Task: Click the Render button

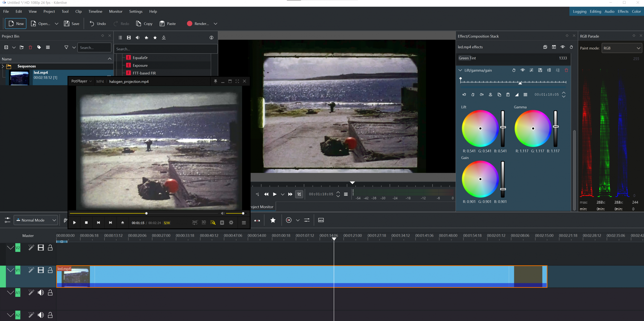Action: (198, 24)
